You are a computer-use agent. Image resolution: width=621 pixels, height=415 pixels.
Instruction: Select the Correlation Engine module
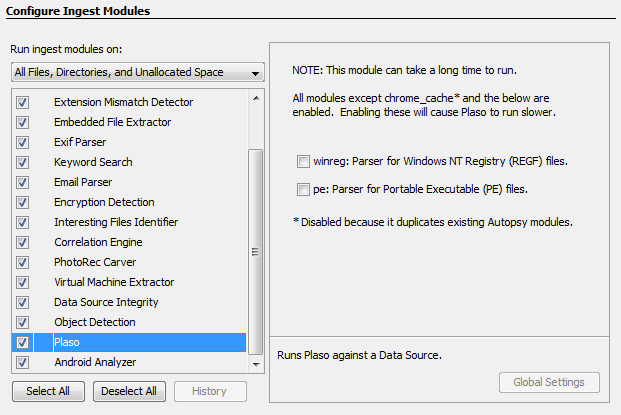click(x=98, y=242)
